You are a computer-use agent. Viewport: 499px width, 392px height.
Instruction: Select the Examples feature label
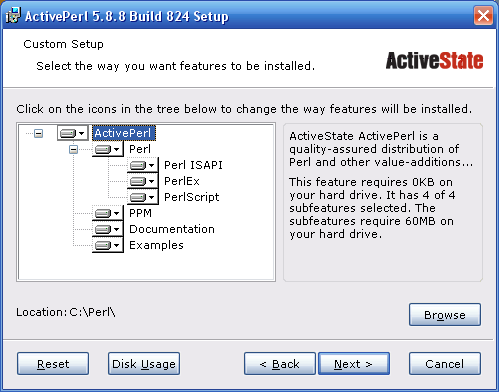click(156, 245)
